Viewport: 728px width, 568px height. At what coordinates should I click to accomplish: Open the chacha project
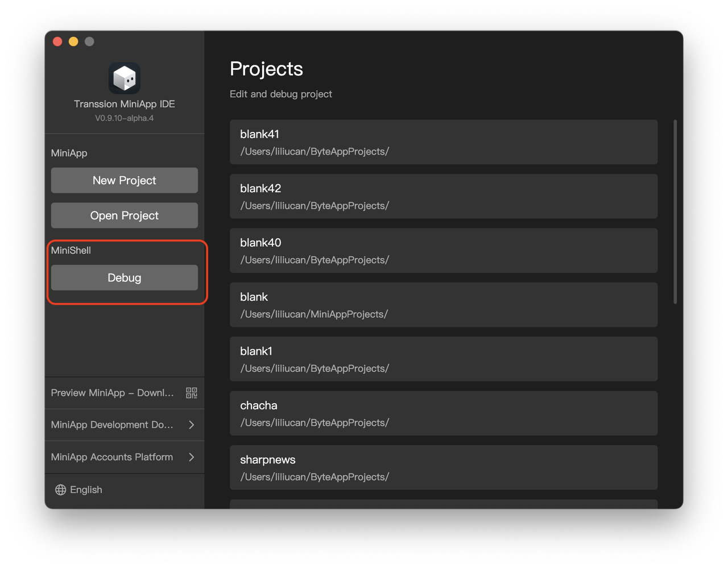tap(444, 413)
